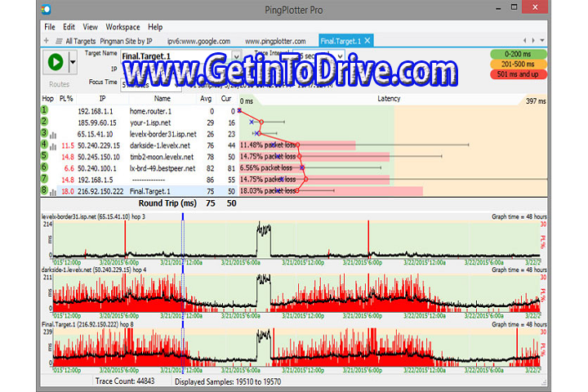Click the plus icon to add a new target tab

46,41
